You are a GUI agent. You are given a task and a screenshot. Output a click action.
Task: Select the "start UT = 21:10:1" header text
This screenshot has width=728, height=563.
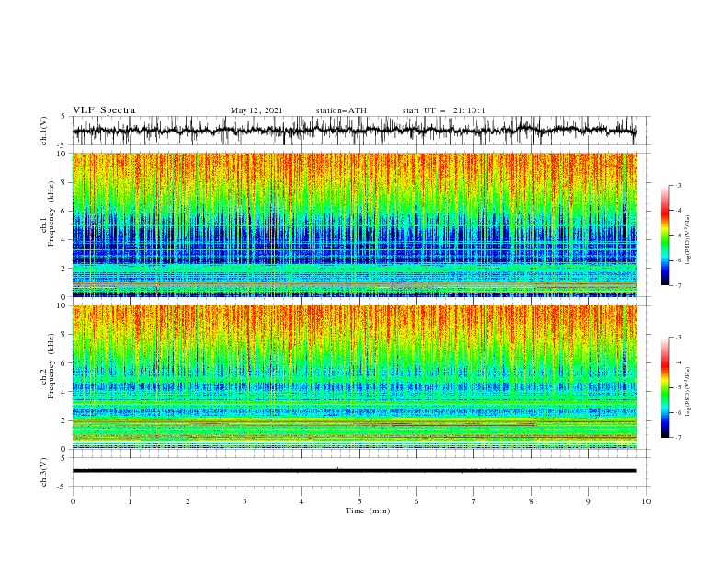(444, 110)
